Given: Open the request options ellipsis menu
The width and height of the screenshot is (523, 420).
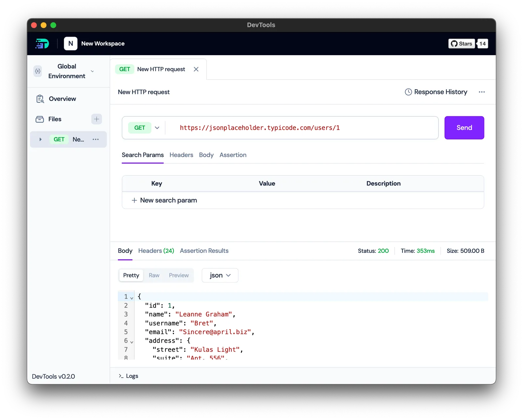Looking at the screenshot, I should coord(482,92).
